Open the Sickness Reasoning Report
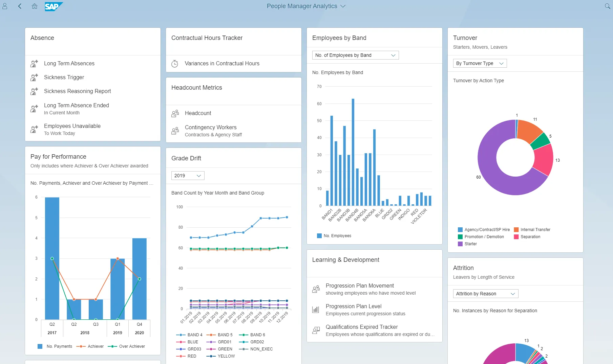The height and width of the screenshot is (364, 613). (77, 91)
